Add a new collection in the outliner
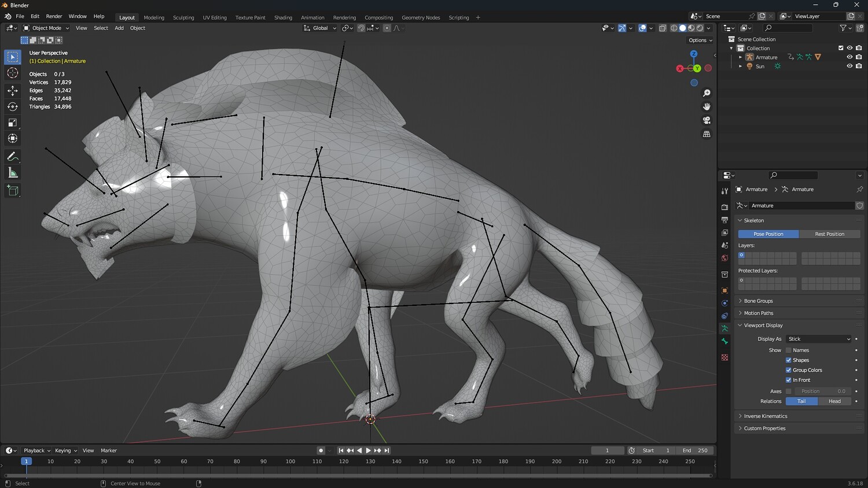Viewport: 868px width, 488px height. click(x=859, y=28)
